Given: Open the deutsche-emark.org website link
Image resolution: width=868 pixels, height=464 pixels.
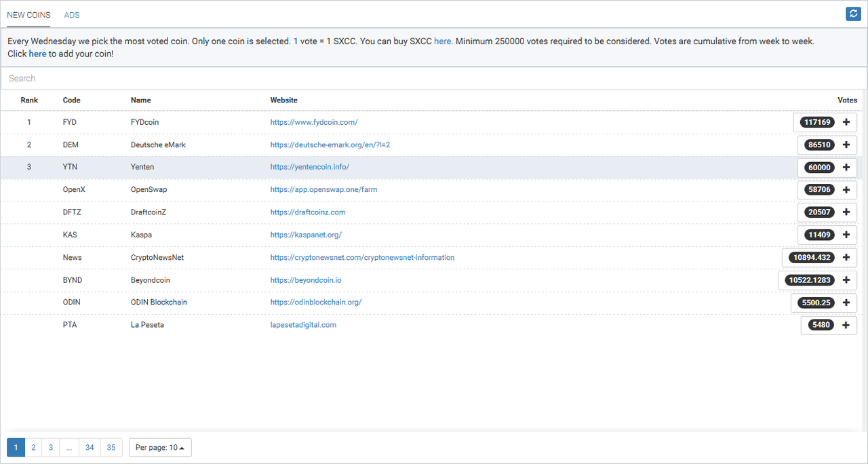Looking at the screenshot, I should point(330,144).
